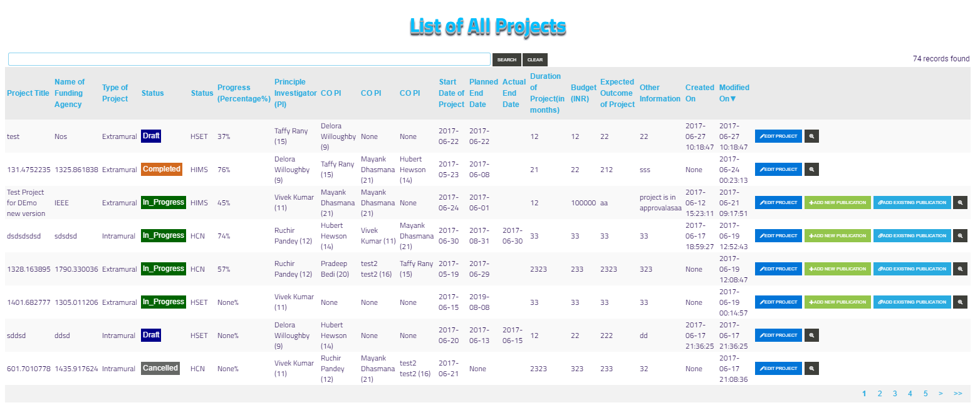Sort by Project Title column
980x405 pixels.
click(x=28, y=93)
